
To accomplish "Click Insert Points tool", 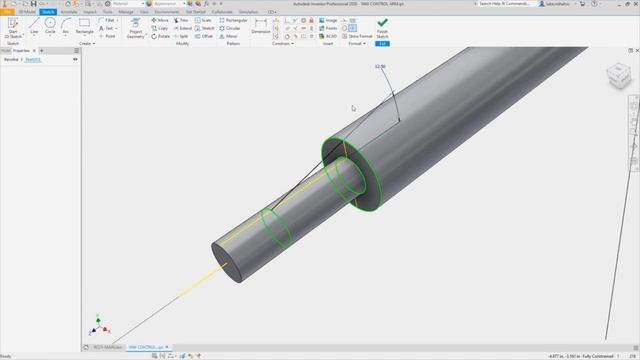I will [x=328, y=28].
